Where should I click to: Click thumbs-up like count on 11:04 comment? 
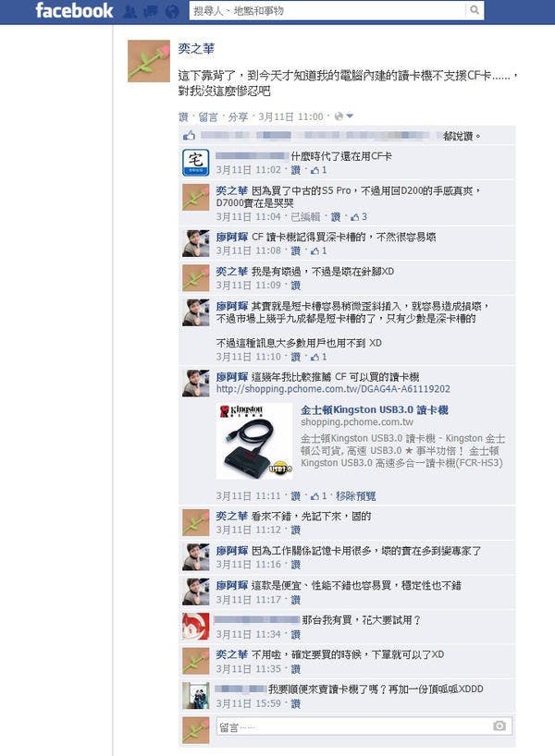tap(359, 217)
